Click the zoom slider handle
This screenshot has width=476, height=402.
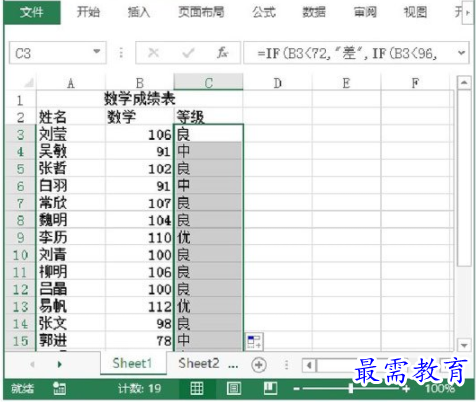pos(351,388)
